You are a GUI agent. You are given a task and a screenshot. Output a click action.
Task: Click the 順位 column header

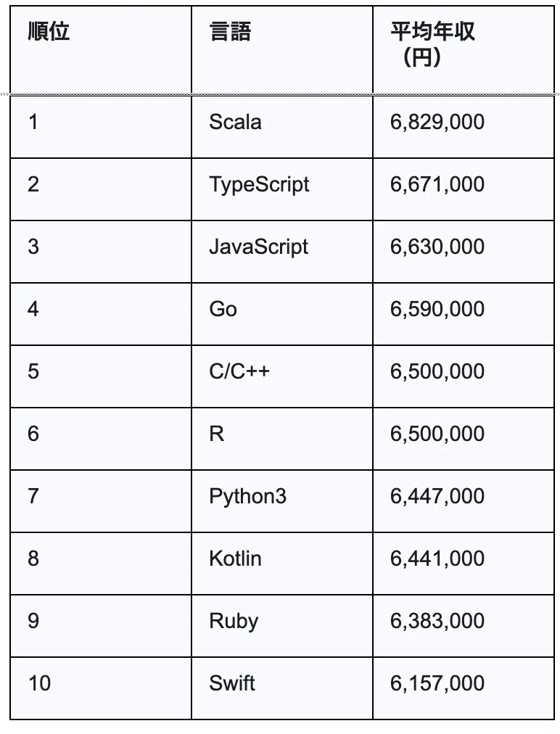tap(49, 31)
